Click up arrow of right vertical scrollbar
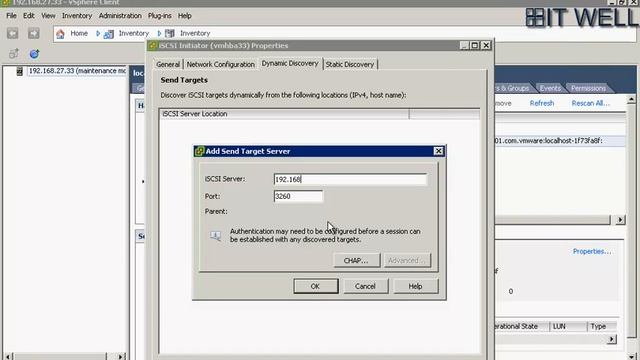The width and height of the screenshot is (640, 360). coord(631,99)
